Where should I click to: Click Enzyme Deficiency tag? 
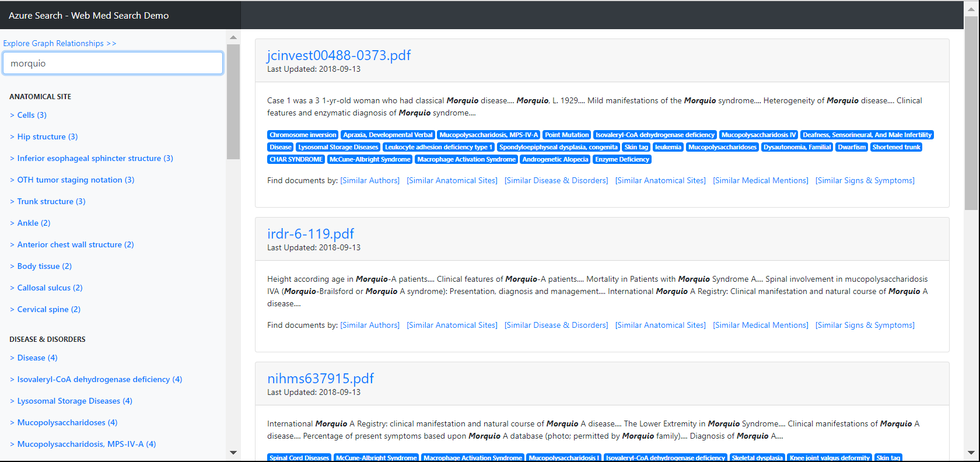[x=622, y=159]
